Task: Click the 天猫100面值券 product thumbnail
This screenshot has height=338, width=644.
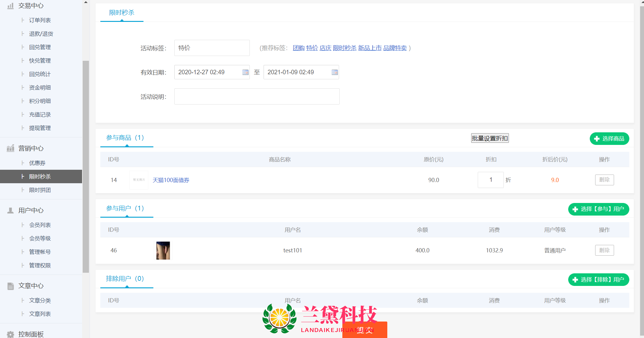Action: (x=139, y=180)
